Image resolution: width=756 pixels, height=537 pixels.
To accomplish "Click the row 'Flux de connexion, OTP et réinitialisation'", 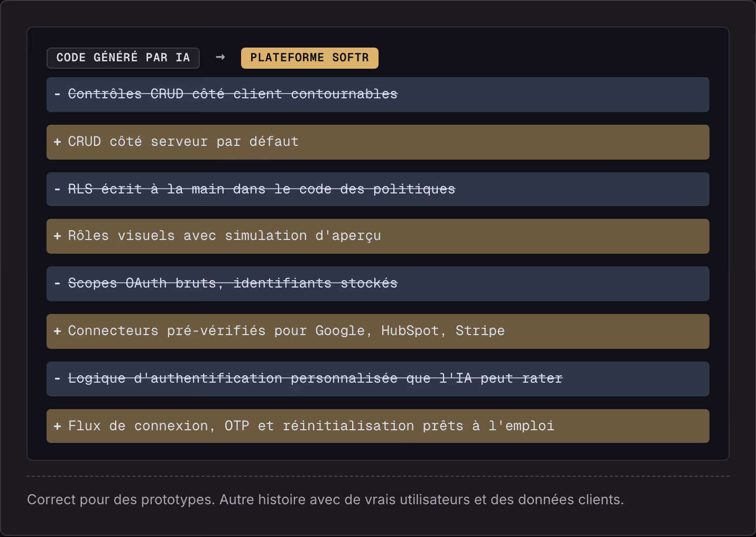I will [x=378, y=426].
